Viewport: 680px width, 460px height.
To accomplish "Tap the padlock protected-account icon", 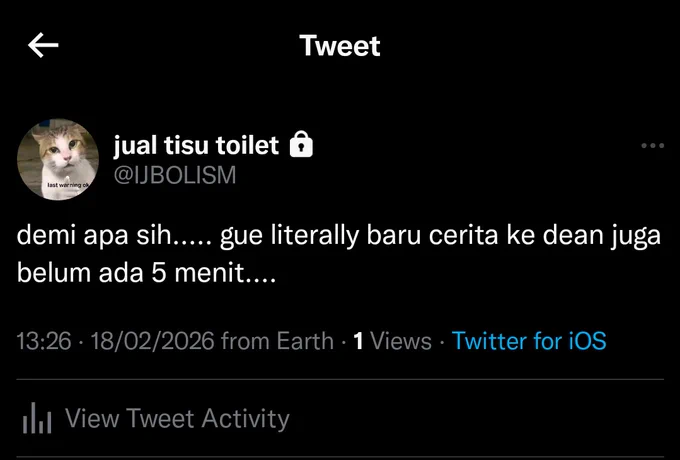I will [x=301, y=144].
